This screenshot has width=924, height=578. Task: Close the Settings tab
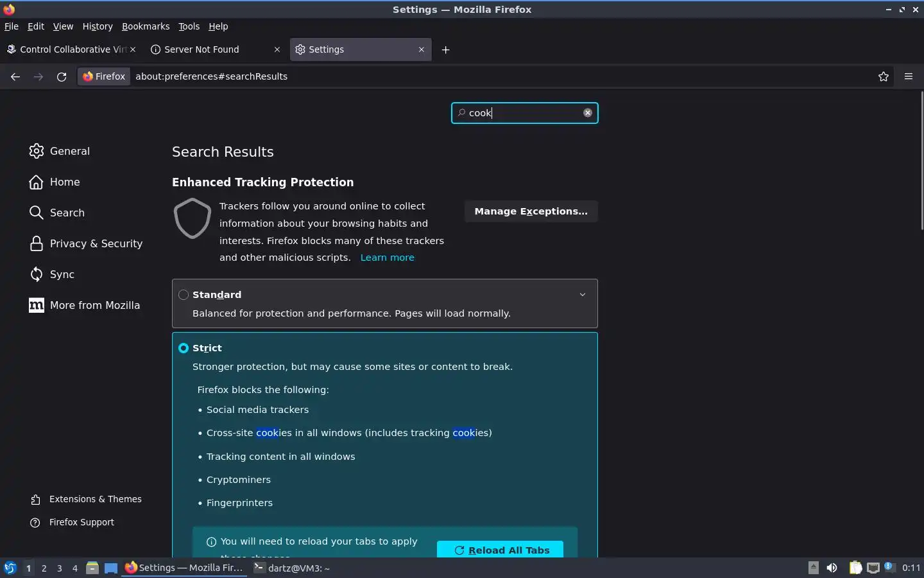click(x=422, y=49)
